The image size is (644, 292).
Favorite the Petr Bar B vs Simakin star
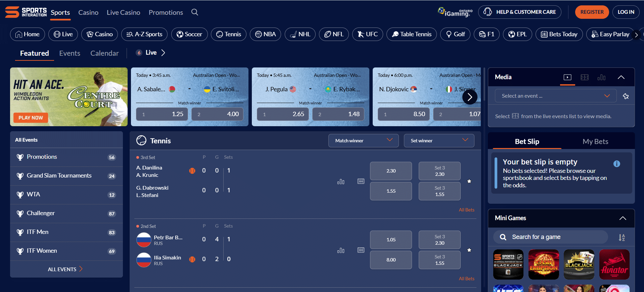[x=469, y=250]
